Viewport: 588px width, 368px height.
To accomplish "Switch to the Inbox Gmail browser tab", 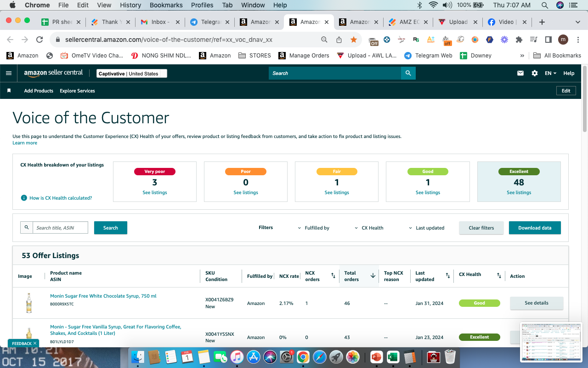I will pyautogui.click(x=160, y=22).
